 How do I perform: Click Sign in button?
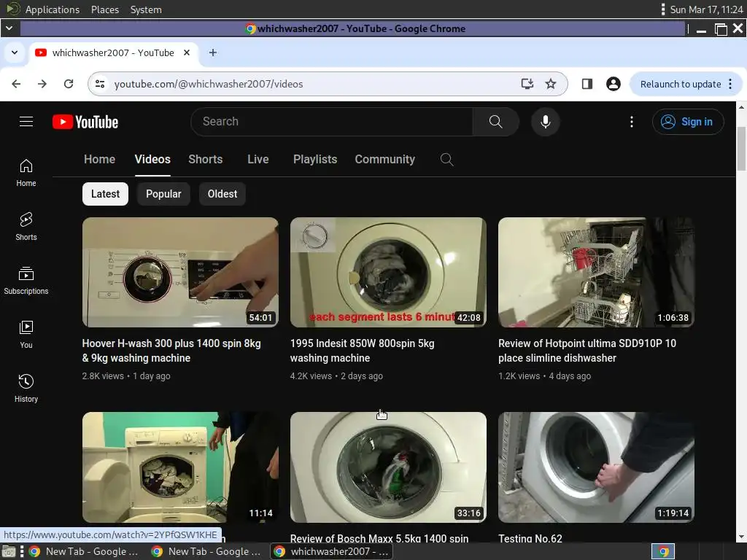pyautogui.click(x=688, y=122)
